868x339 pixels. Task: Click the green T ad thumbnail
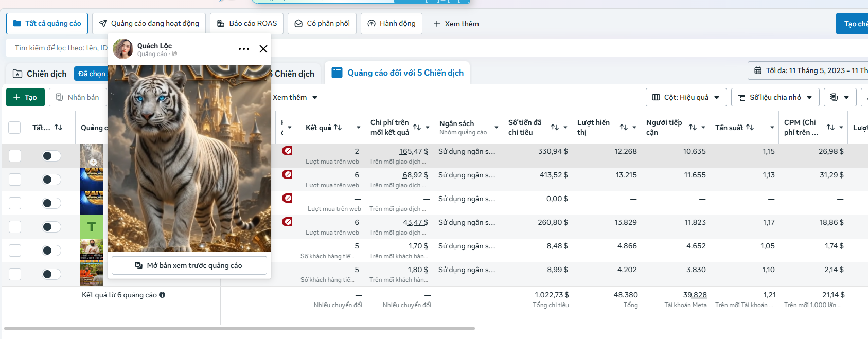click(x=92, y=227)
